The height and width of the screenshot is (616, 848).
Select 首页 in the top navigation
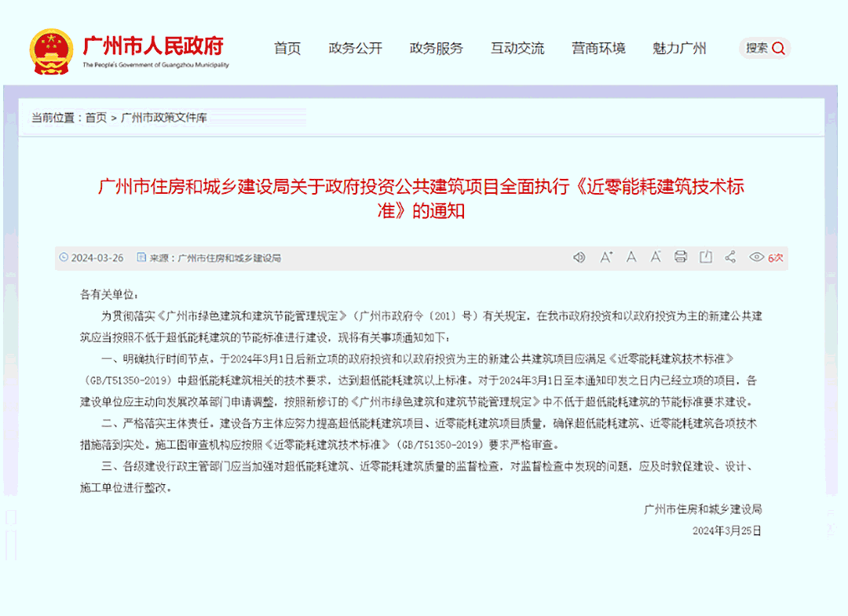point(287,48)
